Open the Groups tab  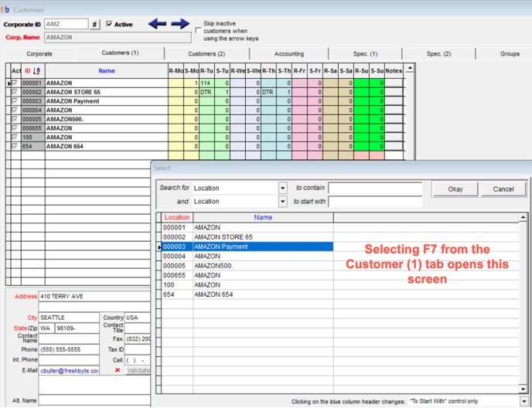click(510, 54)
